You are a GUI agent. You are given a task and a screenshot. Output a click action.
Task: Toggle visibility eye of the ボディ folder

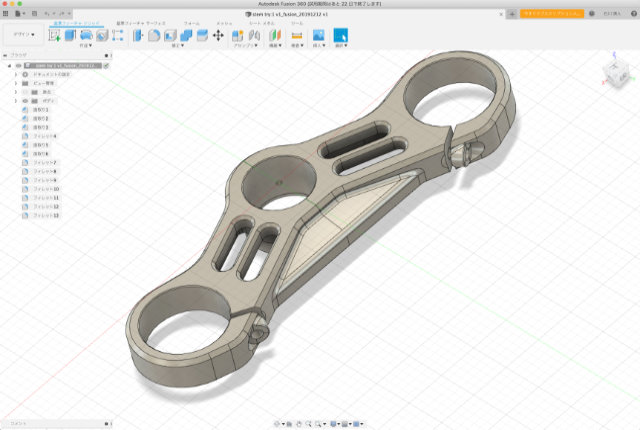coord(23,101)
